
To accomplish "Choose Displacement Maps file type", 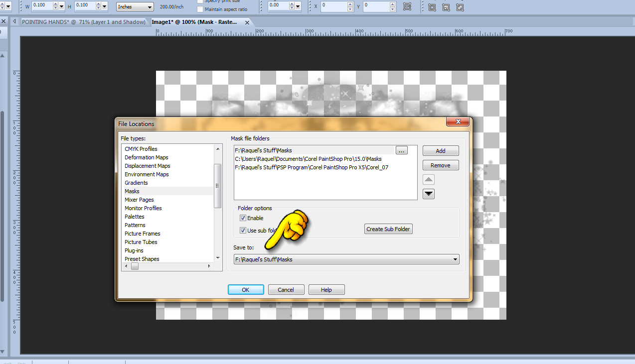I will pyautogui.click(x=148, y=166).
